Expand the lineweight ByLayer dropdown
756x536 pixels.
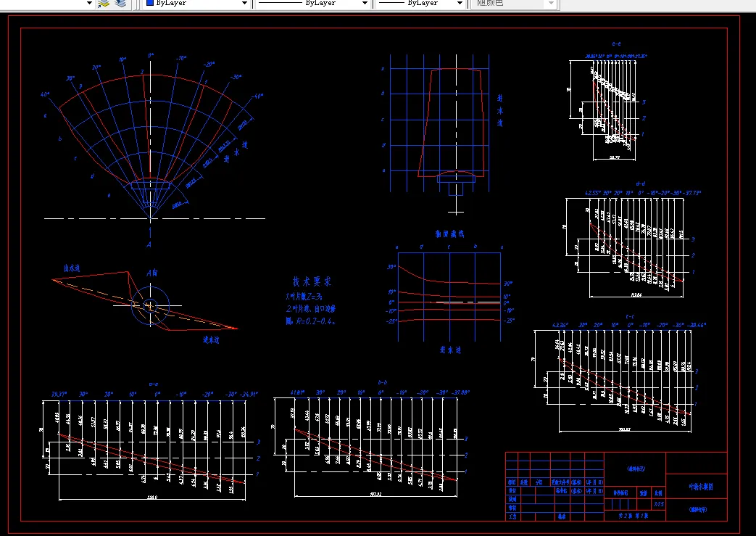tap(459, 4)
